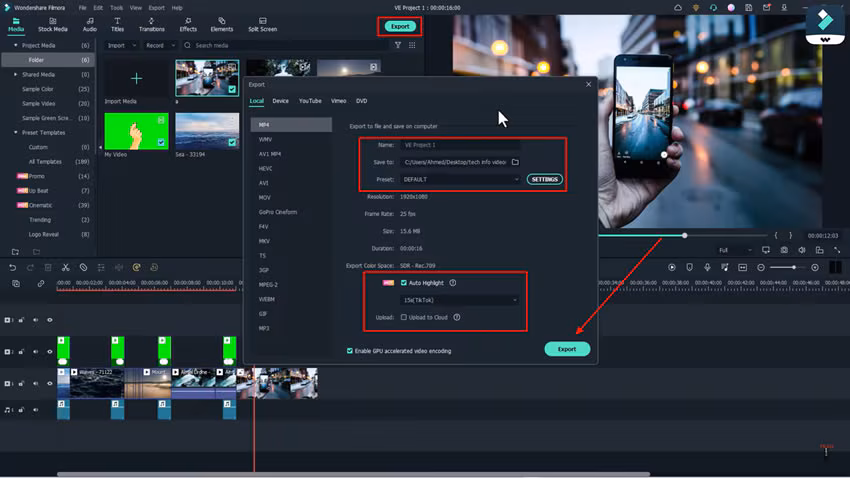Toggle GPU accelerated video encoding checkbox
Viewport: 850px width, 478px height.
coord(350,351)
